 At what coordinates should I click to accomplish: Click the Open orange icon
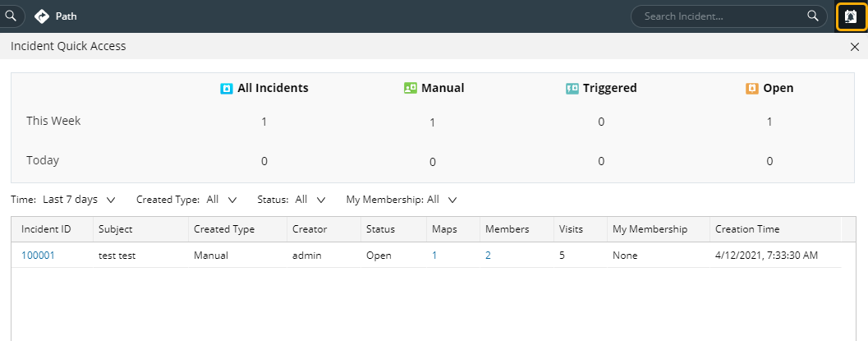coord(751,88)
